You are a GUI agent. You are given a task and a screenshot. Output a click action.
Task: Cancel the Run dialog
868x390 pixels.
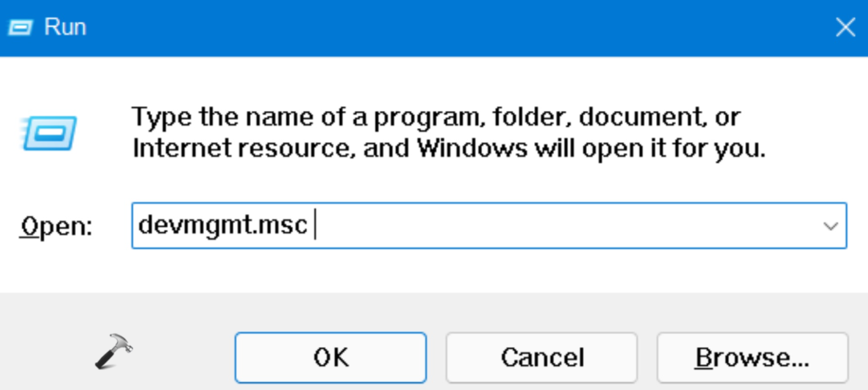(x=541, y=358)
